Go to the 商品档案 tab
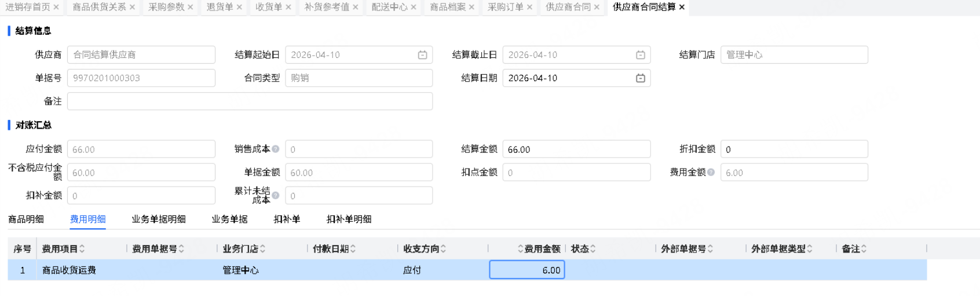This screenshot has height=296, width=980. point(447,7)
